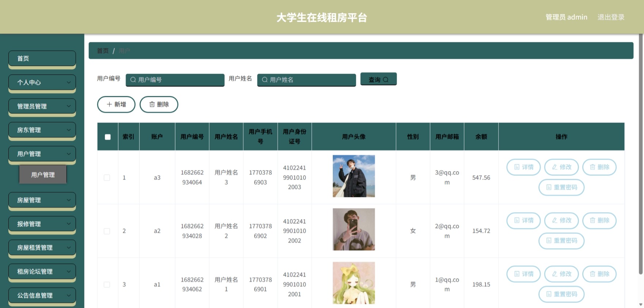This screenshot has height=308, width=644.
Task: Expand the 房屋管理 sidebar menu
Action: [x=42, y=200]
